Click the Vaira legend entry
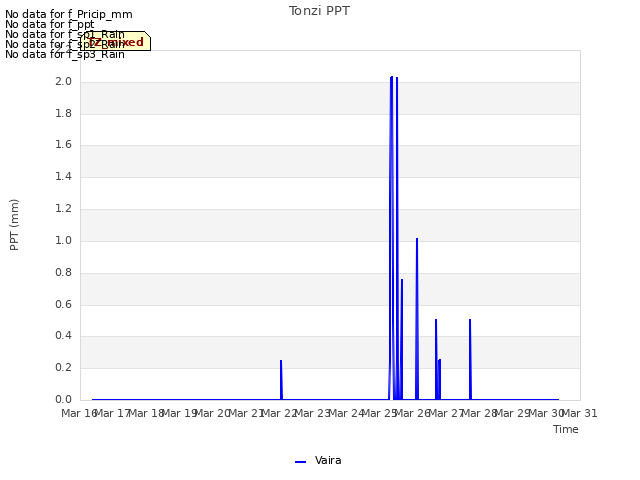 pos(318,461)
